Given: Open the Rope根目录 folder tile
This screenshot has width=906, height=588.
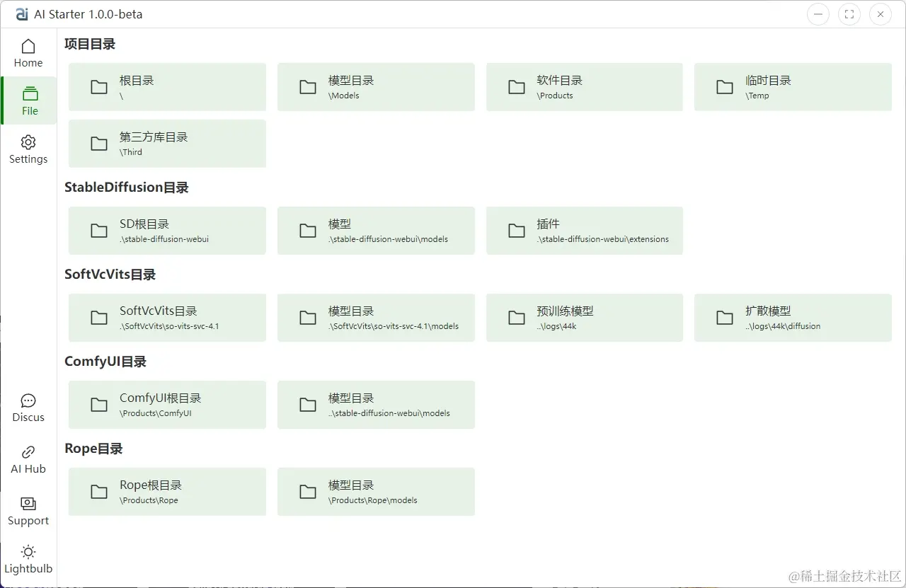Looking at the screenshot, I should tap(166, 491).
